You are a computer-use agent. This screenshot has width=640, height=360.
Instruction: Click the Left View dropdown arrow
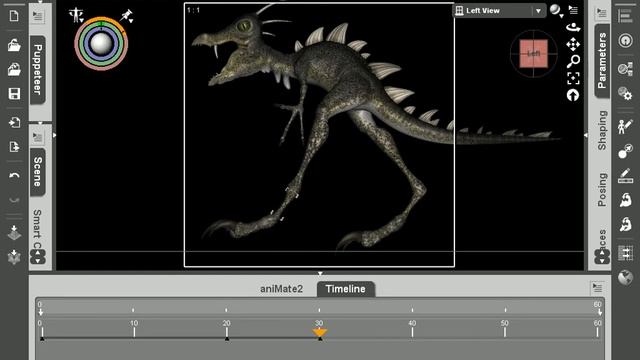pyautogui.click(x=538, y=11)
